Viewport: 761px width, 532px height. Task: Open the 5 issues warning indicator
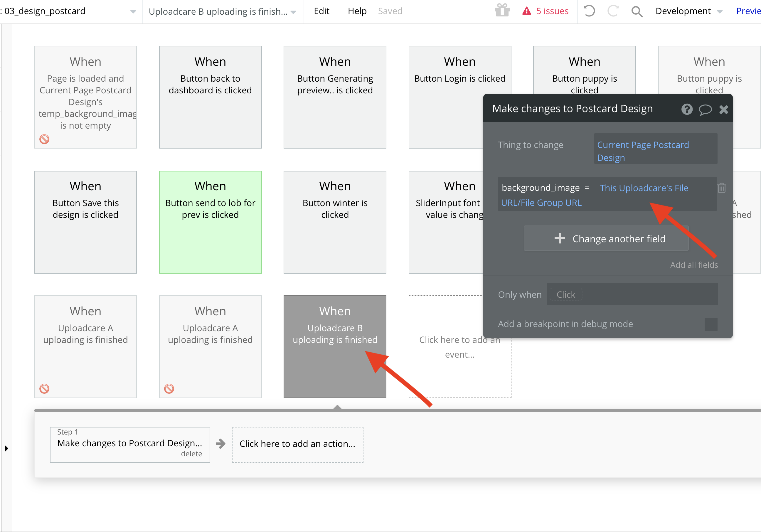(545, 11)
